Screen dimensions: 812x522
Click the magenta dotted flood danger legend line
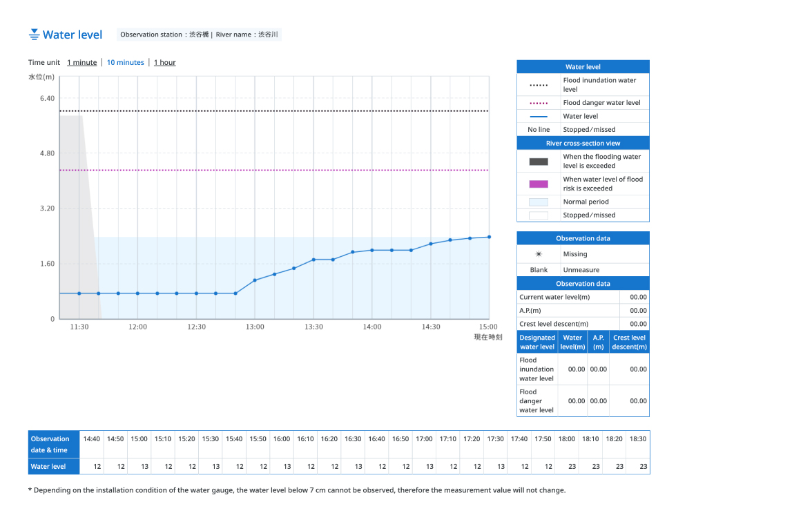point(539,103)
